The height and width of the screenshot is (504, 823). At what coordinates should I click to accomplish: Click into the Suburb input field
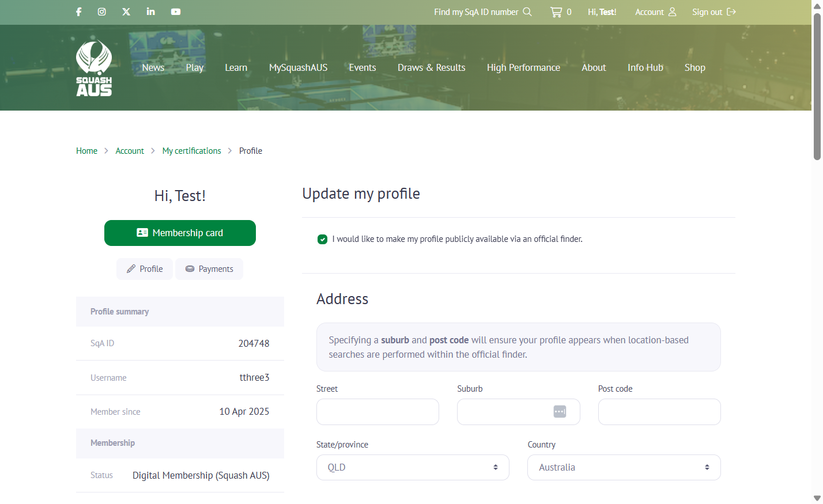coord(519,412)
